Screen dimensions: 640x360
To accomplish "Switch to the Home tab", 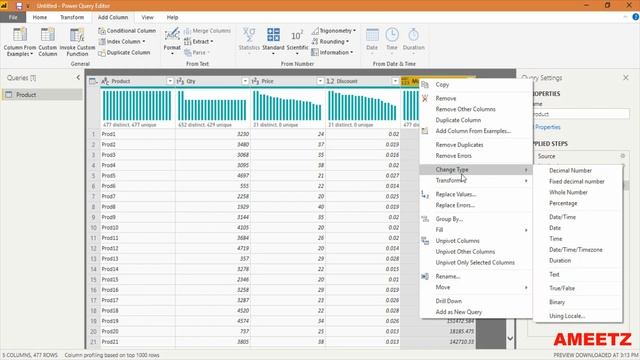I will (x=40, y=17).
